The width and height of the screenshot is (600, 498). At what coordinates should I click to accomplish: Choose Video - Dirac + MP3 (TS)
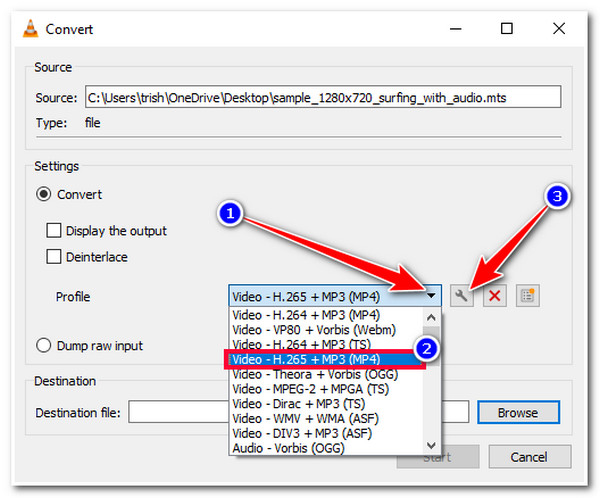click(326, 404)
